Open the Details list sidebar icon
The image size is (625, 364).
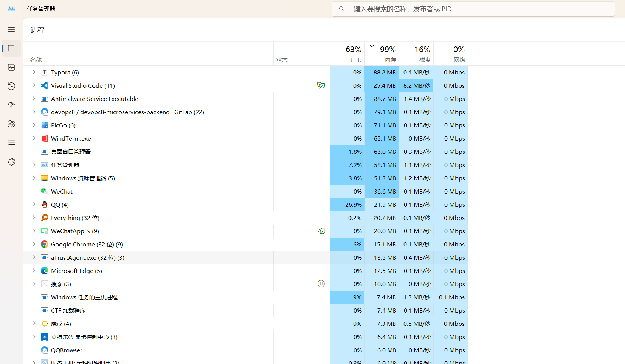(x=11, y=143)
